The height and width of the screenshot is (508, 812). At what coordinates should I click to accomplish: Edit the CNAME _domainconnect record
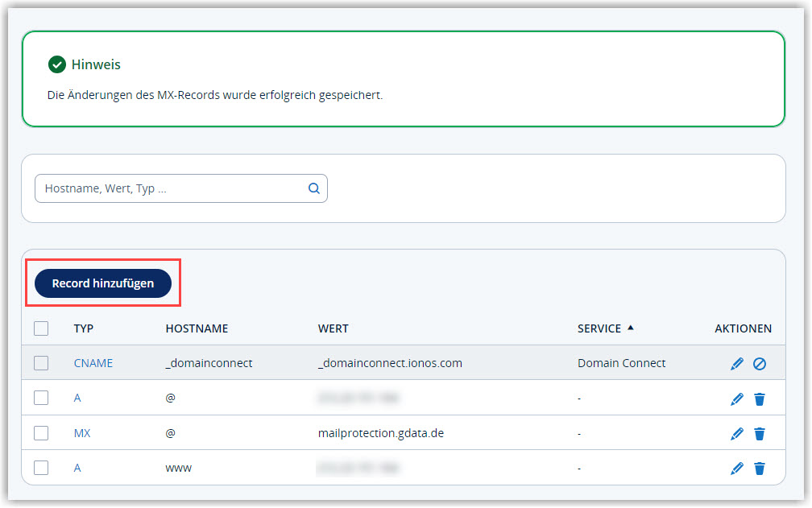click(736, 364)
